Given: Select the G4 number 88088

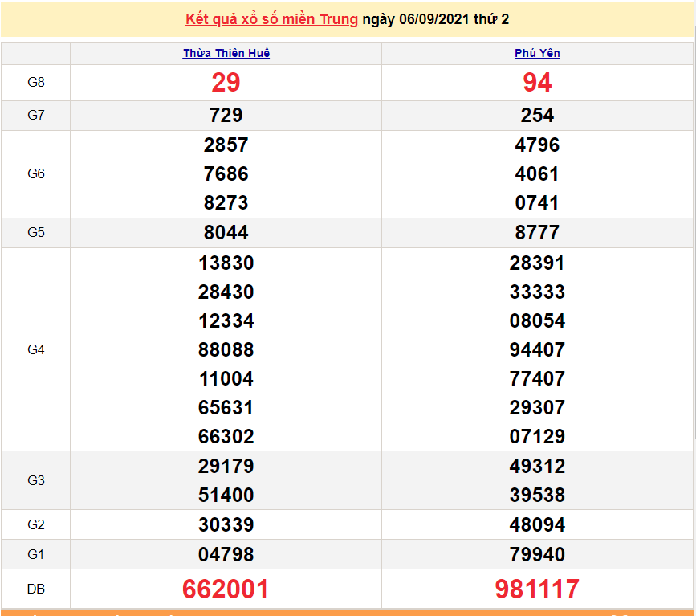Looking at the screenshot, I should [x=226, y=349].
